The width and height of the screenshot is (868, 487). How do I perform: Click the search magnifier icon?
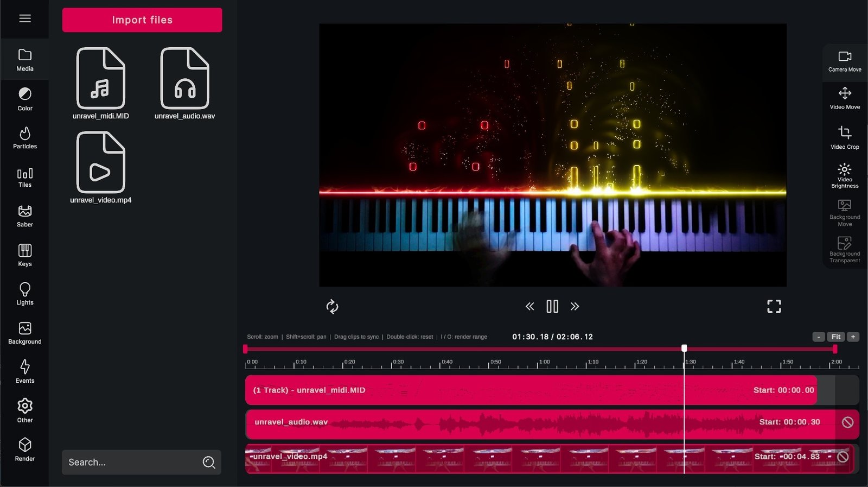click(209, 462)
